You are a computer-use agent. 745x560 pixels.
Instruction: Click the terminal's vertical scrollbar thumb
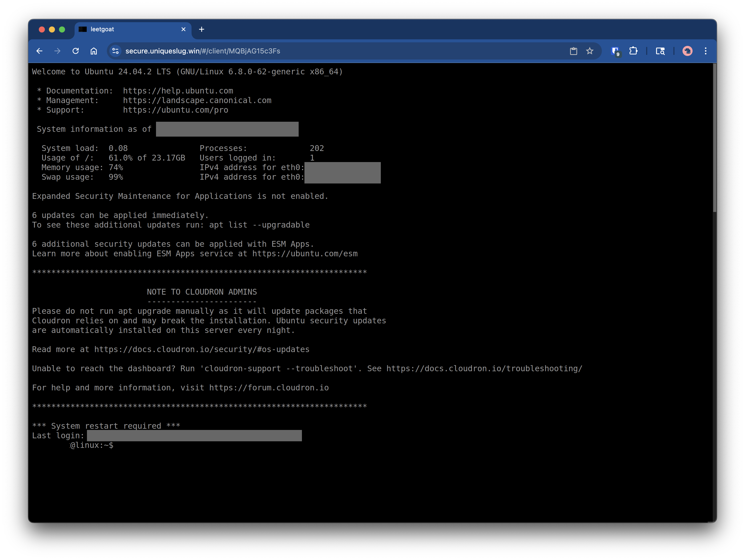pos(714,138)
